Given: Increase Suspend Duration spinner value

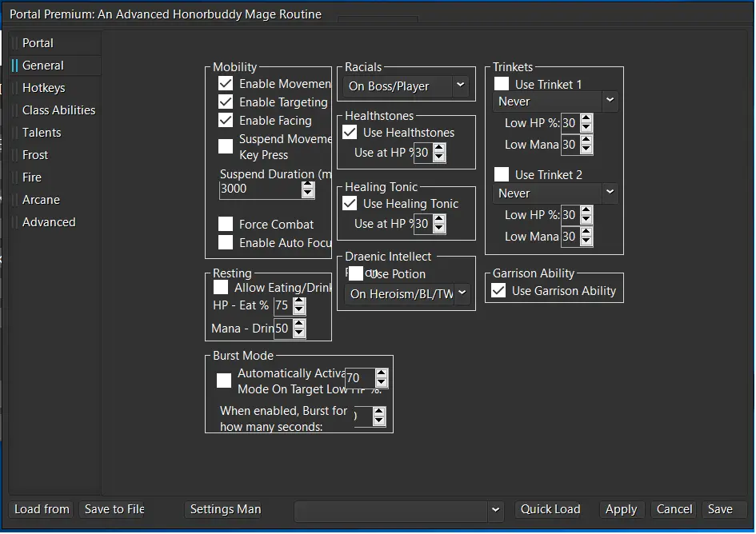Looking at the screenshot, I should point(308,185).
